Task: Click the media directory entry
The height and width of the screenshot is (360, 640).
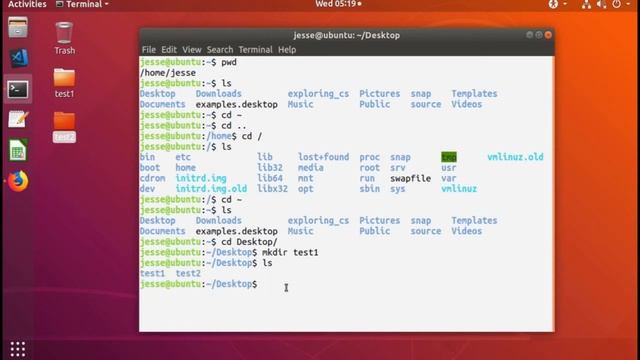Action: click(x=311, y=168)
